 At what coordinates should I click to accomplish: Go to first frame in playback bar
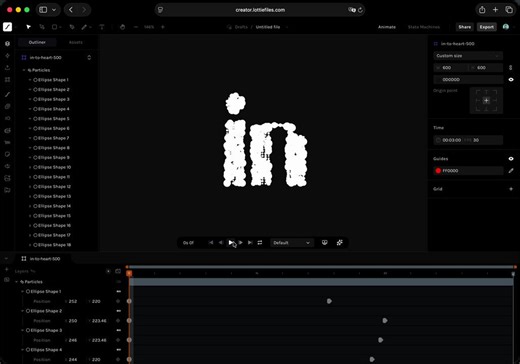click(211, 243)
